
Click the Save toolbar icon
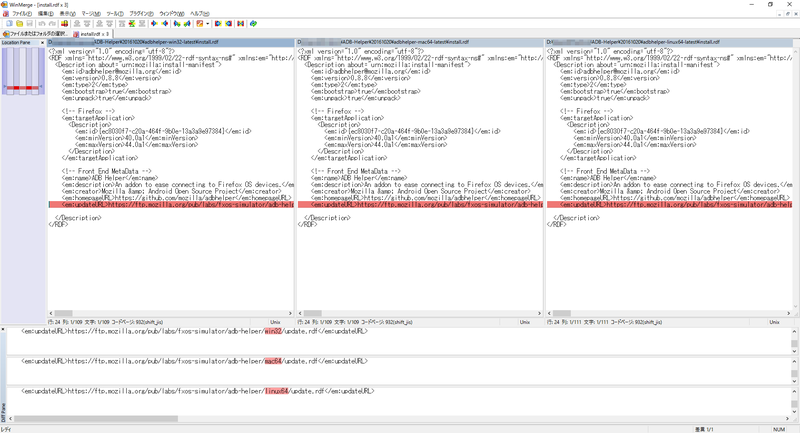tap(30, 23)
